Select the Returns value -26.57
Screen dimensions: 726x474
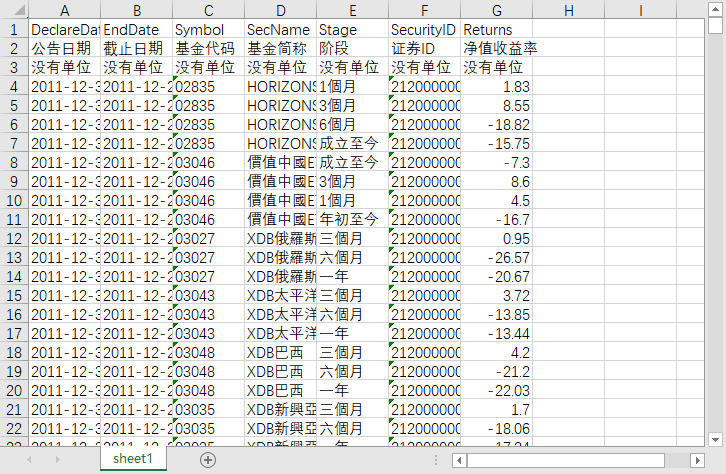[496, 257]
